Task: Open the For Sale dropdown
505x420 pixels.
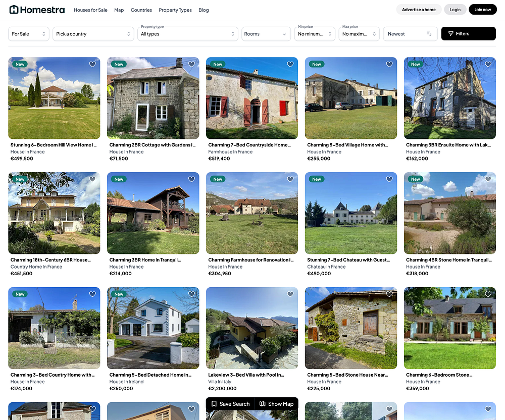Action: coord(29,34)
